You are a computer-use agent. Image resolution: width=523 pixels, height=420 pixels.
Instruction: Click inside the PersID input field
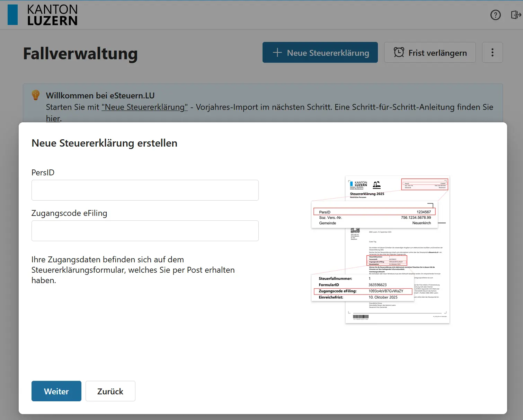[145, 190]
